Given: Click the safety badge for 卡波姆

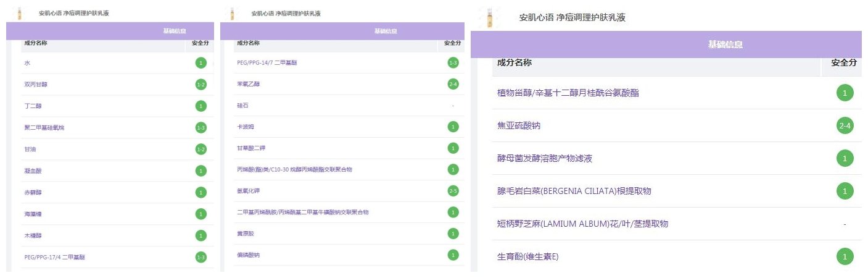Looking at the screenshot, I should 453,127.
